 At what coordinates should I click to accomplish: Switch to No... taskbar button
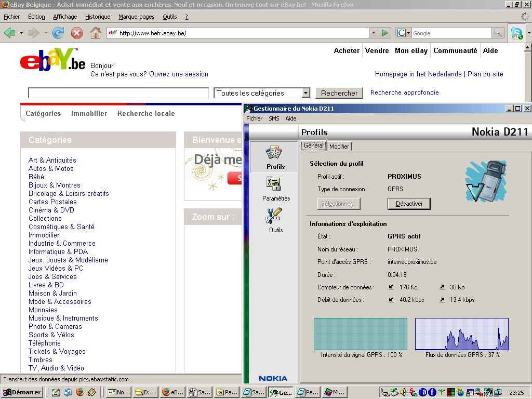(x=118, y=392)
